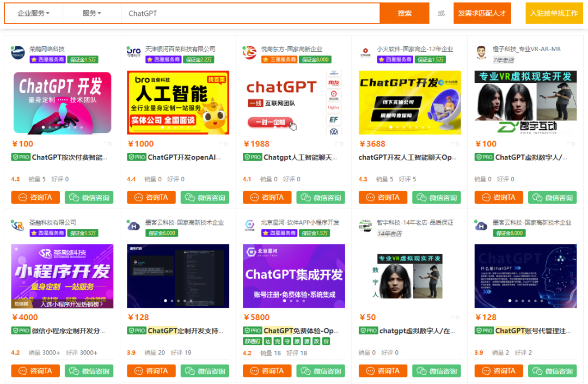
Task: Open ChatGPT集成开发 purple banner thumbnail
Action: coord(294,275)
